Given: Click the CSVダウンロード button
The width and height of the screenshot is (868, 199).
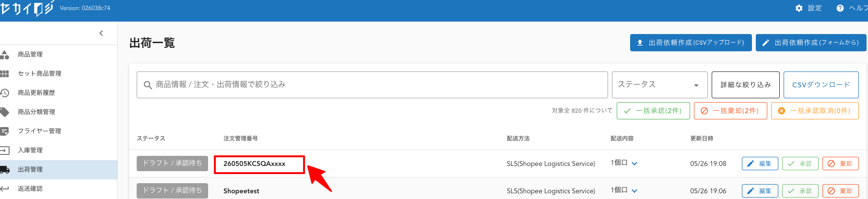Looking at the screenshot, I should click(x=821, y=85).
